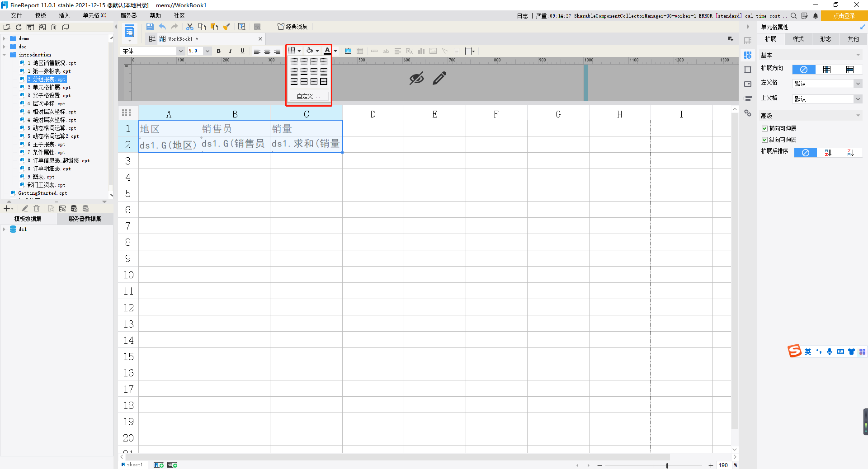The image size is (868, 469).
Task: Toggle parameter pane visibility with the eye icon
Action: pos(416,78)
